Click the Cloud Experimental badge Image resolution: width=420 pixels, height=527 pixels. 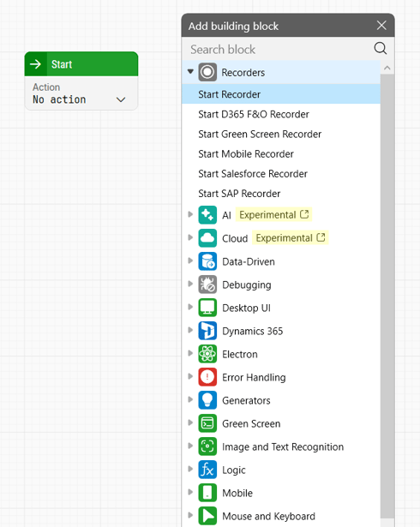tap(291, 237)
